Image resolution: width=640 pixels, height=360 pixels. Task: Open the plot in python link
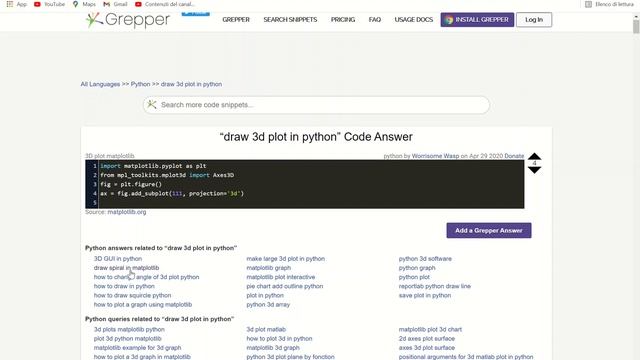click(x=265, y=295)
